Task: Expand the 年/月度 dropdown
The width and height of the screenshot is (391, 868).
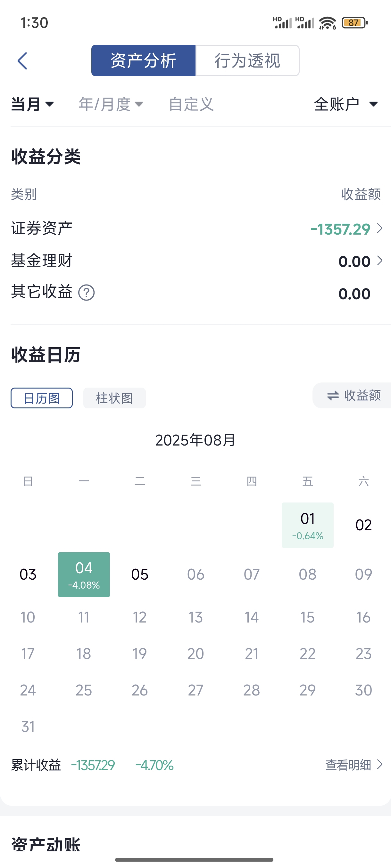Action: coord(111,104)
